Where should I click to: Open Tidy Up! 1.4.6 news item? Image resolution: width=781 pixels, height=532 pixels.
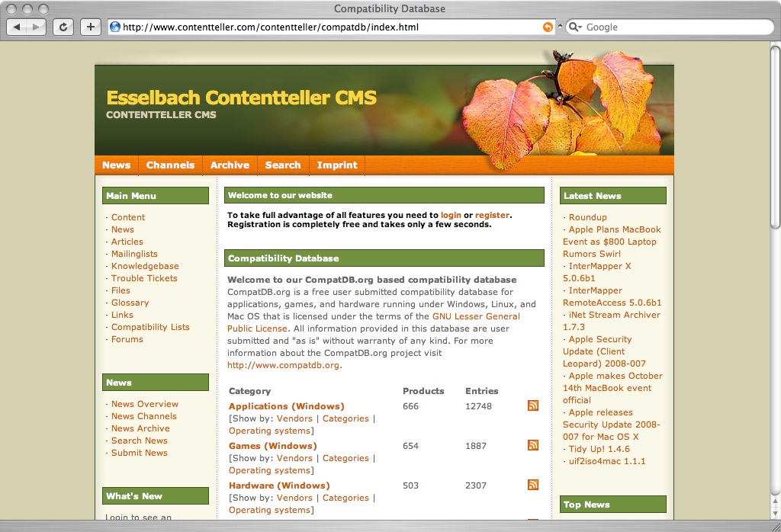click(599, 449)
